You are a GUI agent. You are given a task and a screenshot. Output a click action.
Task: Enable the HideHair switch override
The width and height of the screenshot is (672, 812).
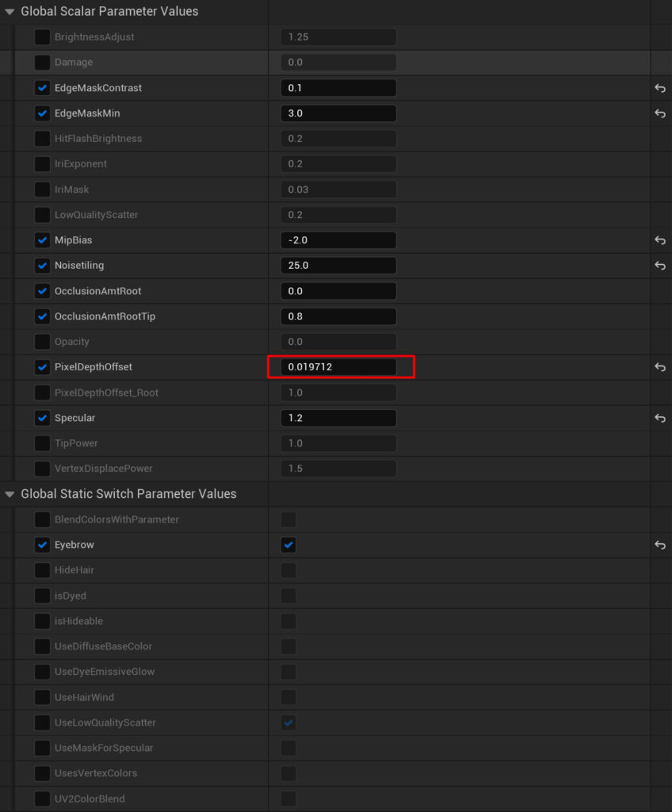[x=43, y=570]
